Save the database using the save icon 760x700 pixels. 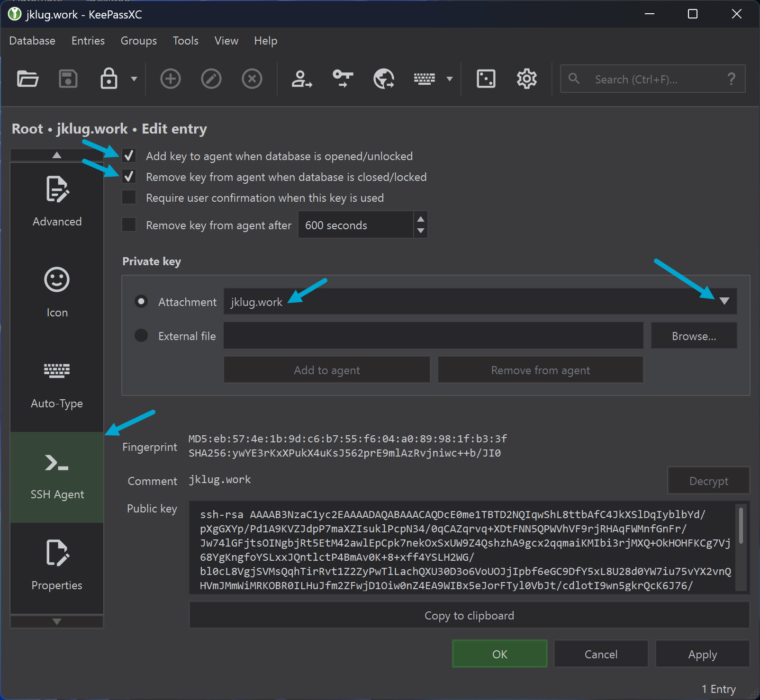pyautogui.click(x=68, y=79)
